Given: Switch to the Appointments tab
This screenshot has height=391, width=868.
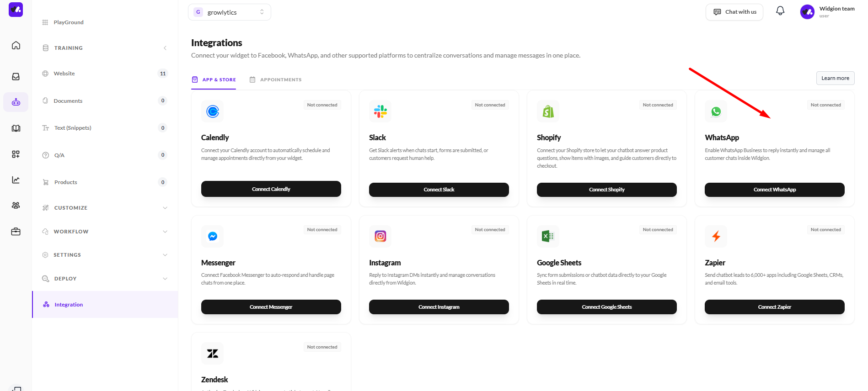Looking at the screenshot, I should coord(276,79).
